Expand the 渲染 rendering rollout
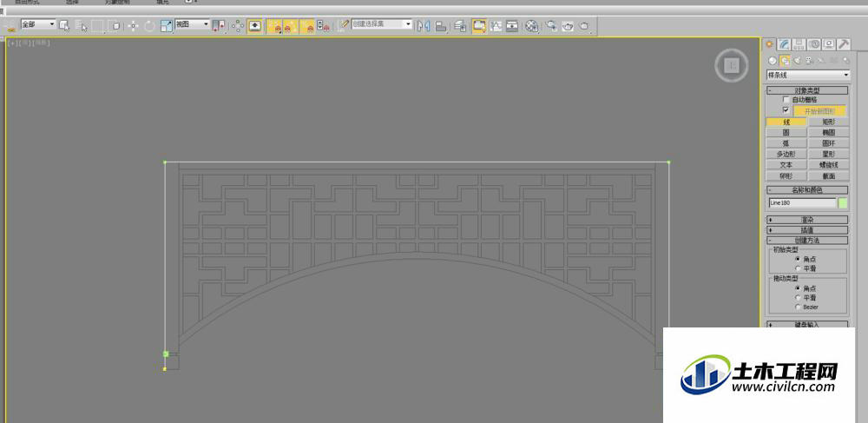The image size is (868, 423). (x=807, y=220)
